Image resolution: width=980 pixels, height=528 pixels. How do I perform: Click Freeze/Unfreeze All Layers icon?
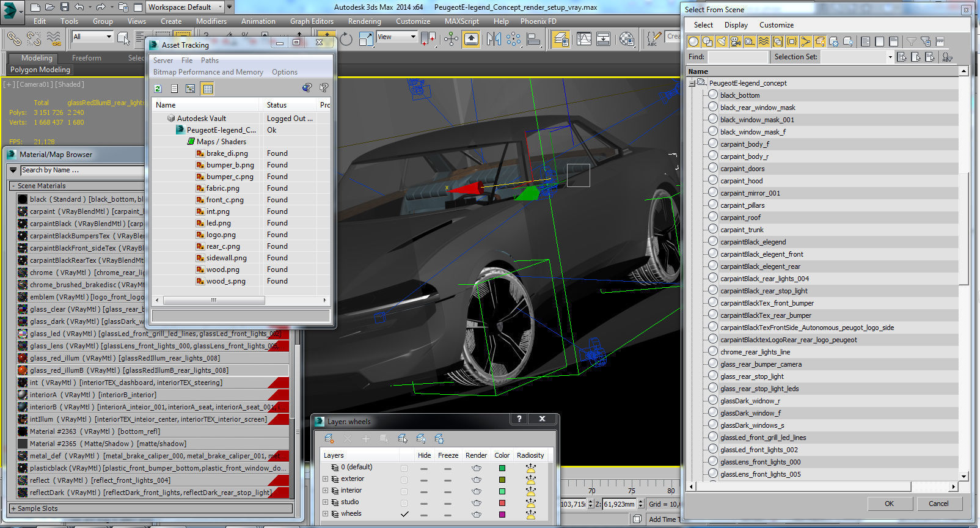pos(439,439)
